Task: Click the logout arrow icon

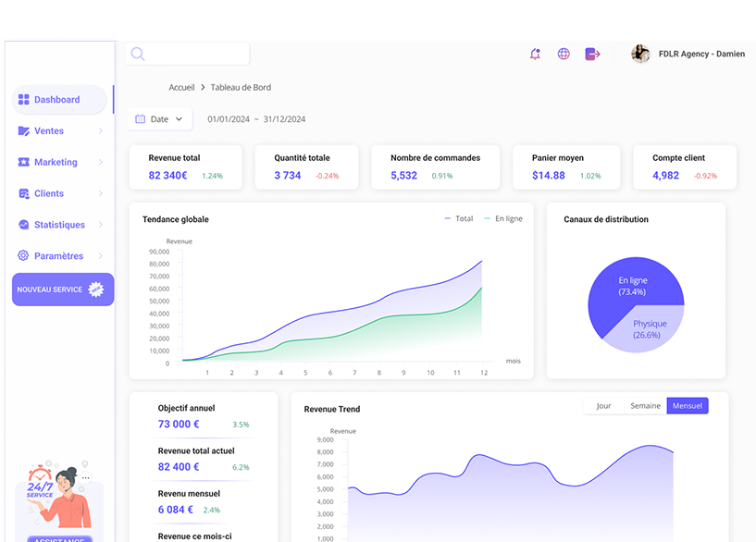Action: pyautogui.click(x=592, y=54)
